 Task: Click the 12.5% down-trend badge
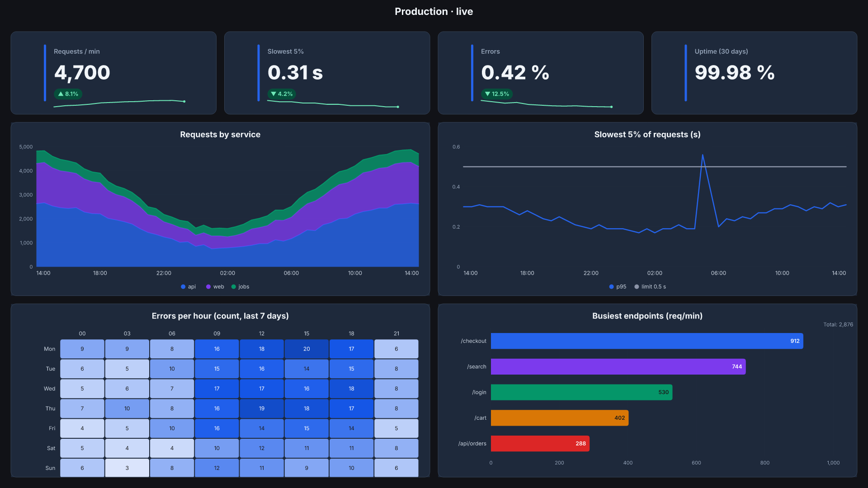[496, 94]
